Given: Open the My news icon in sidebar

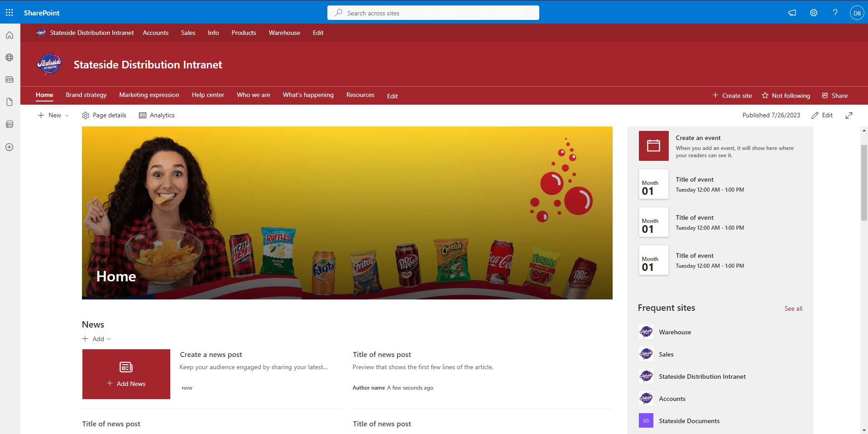Looking at the screenshot, I should pos(10,80).
